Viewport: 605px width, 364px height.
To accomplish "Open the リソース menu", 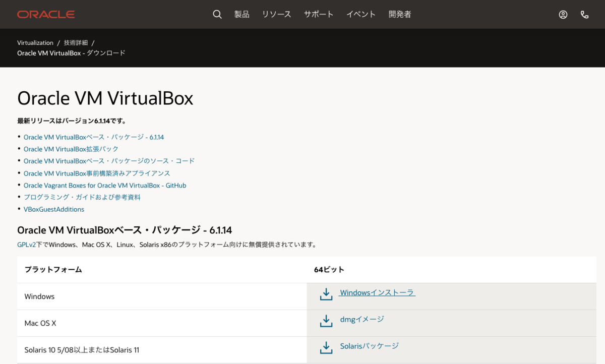I will coord(277,14).
